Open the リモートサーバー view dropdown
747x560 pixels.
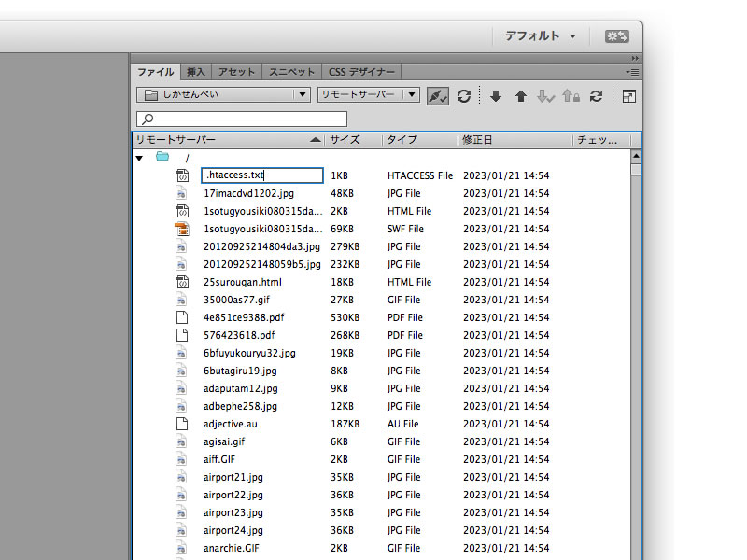tap(368, 95)
